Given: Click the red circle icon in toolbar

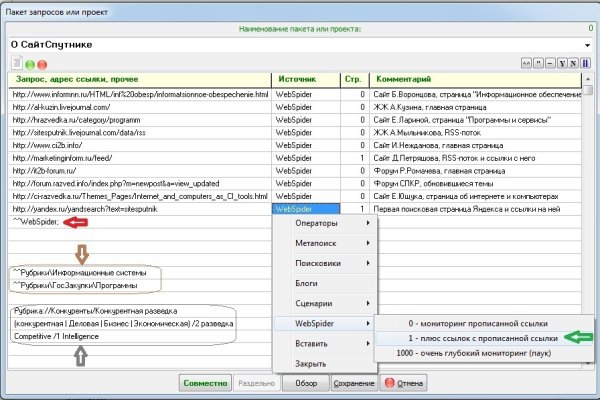Looking at the screenshot, I should coord(43,64).
